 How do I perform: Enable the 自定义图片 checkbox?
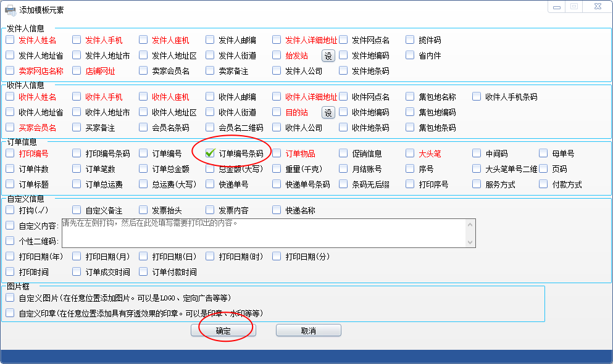point(9,297)
